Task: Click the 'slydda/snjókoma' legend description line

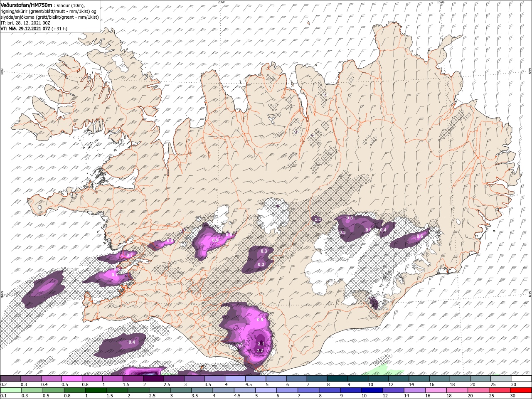Action: [49, 17]
